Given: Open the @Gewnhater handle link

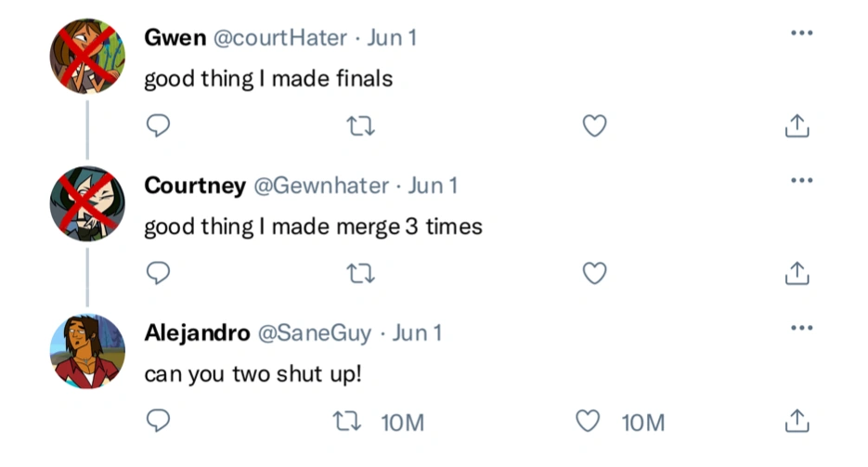Looking at the screenshot, I should click(321, 186).
